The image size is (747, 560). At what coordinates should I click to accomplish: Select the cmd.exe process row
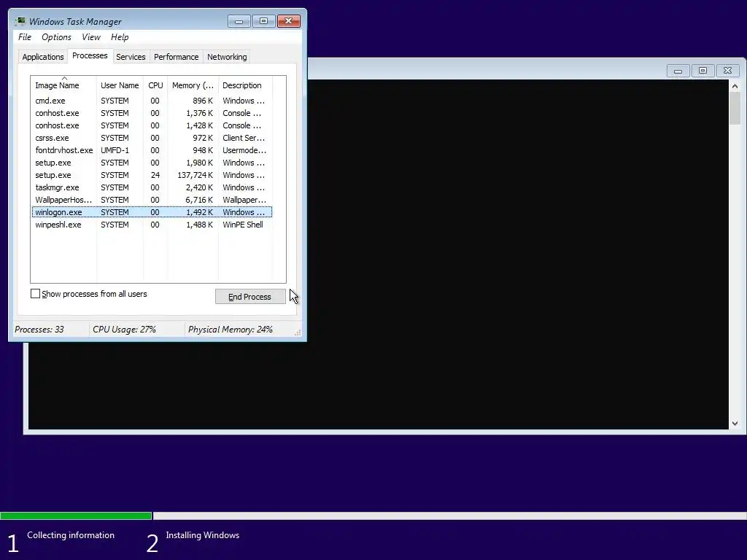[152, 101]
